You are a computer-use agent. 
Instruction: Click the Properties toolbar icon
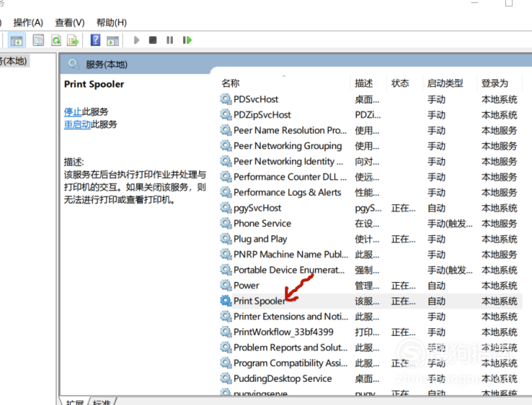click(38, 41)
